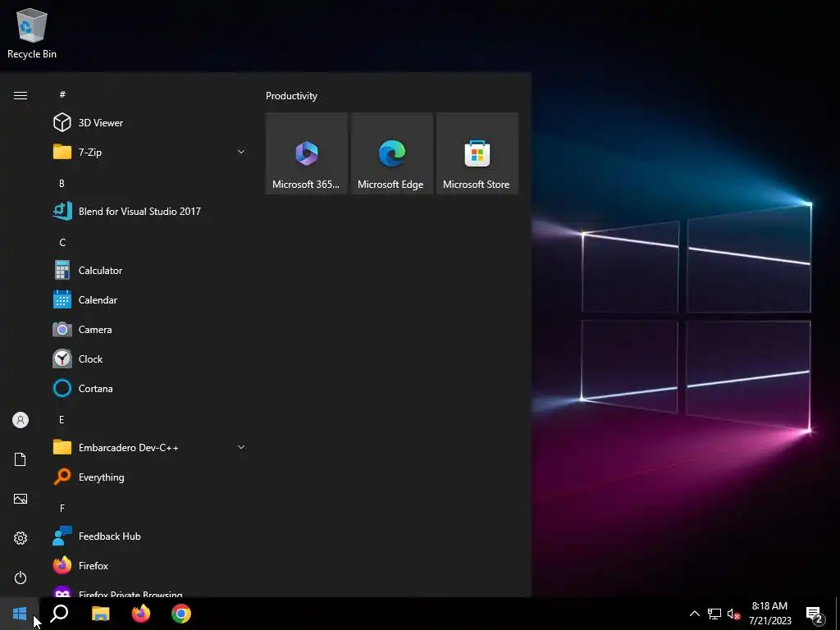The height and width of the screenshot is (630, 840).
Task: Open the Microsoft Edge tile
Action: [391, 153]
